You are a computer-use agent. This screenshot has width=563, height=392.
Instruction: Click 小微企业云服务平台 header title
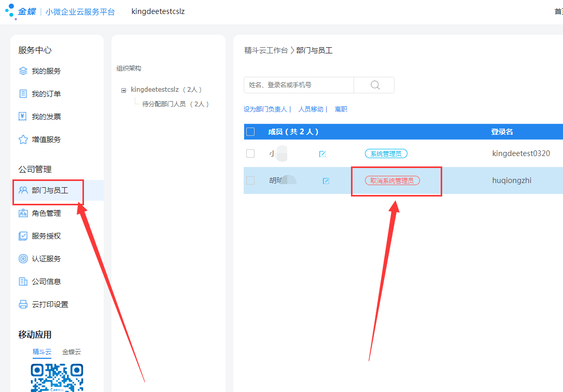(x=80, y=12)
